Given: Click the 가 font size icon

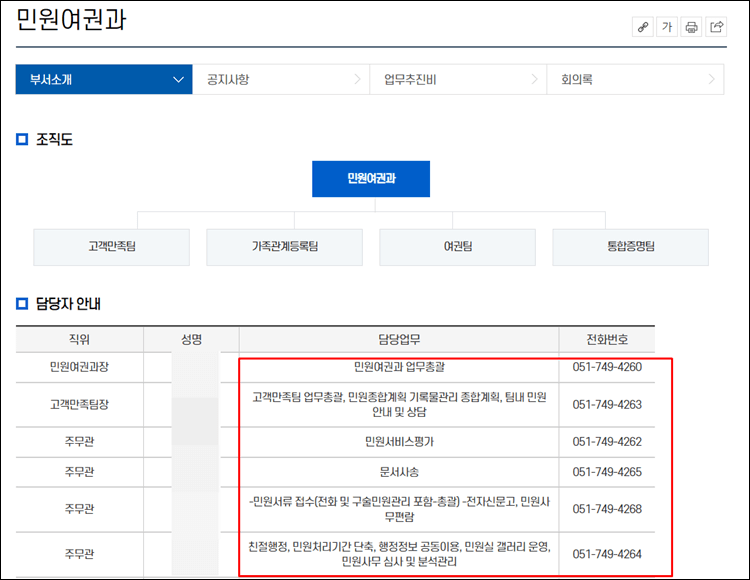Looking at the screenshot, I should [x=667, y=27].
